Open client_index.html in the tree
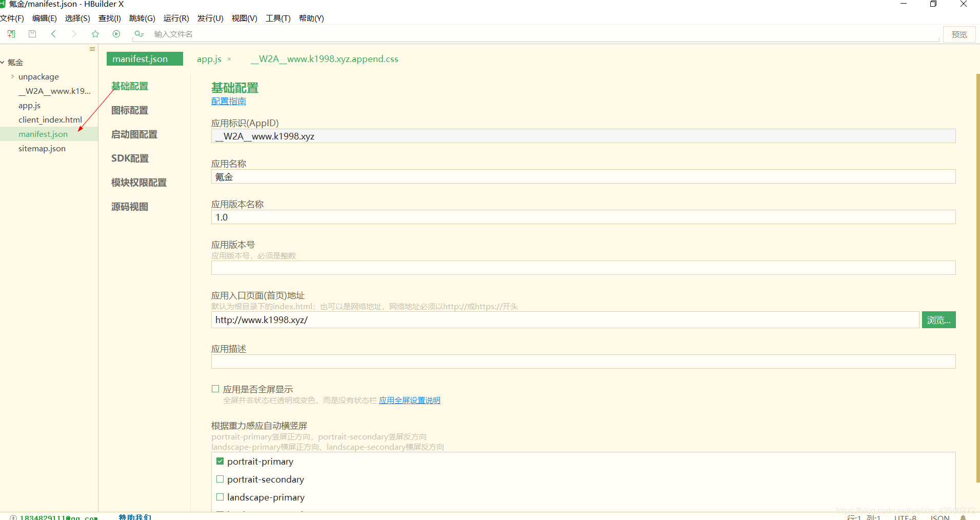Screen dimensions: 980x520 point(50,120)
